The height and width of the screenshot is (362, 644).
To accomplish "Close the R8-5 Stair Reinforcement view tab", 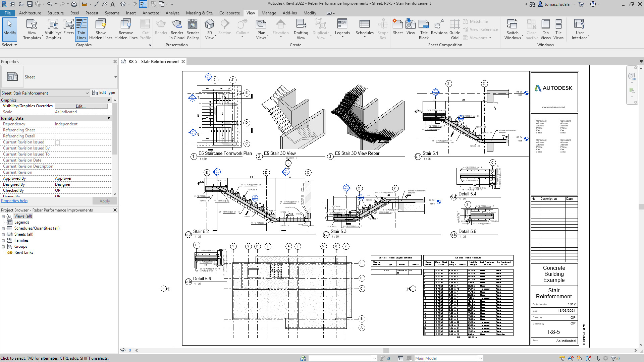I will pos(183,62).
